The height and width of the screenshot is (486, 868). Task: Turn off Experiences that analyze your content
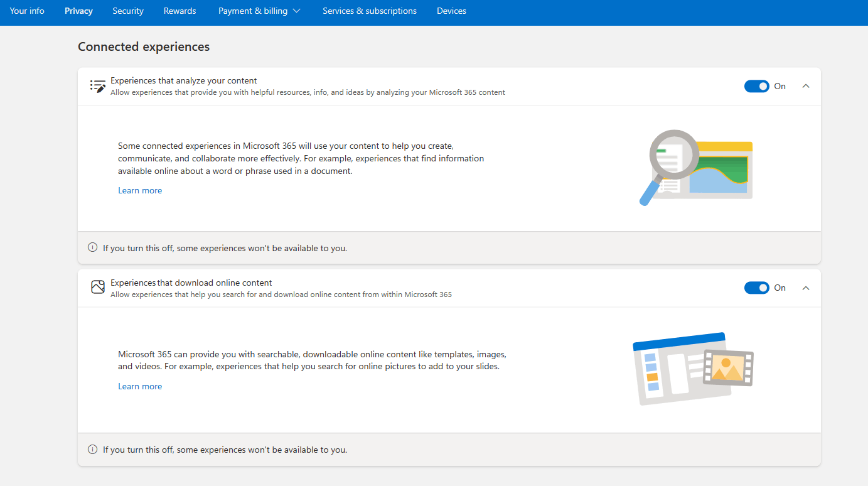point(757,86)
